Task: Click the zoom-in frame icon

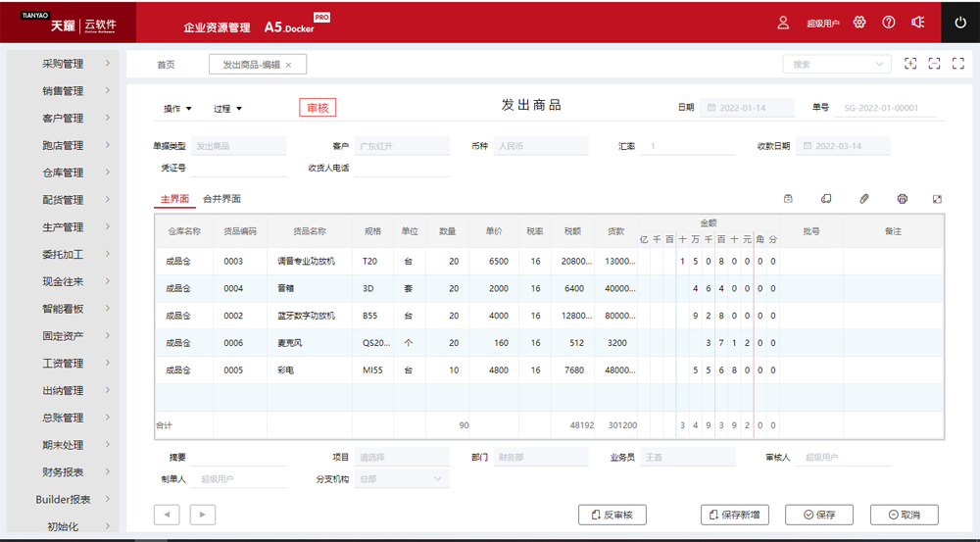Action: [x=910, y=64]
